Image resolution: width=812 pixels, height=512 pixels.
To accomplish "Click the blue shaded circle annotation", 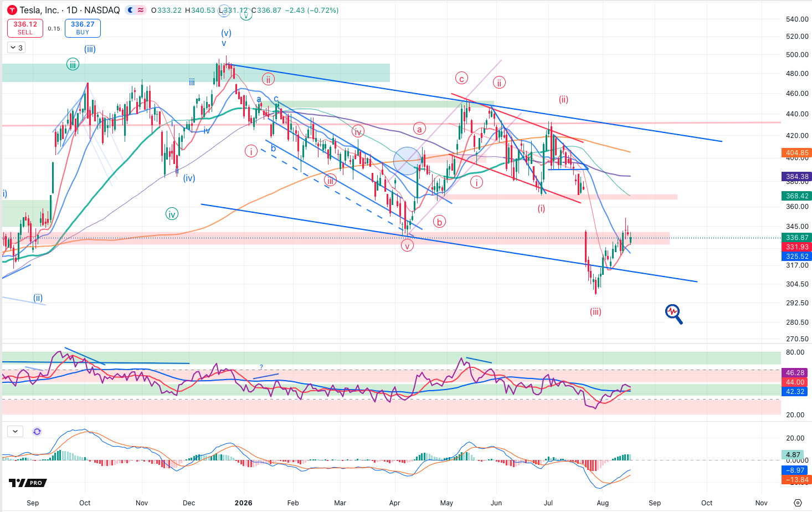I will 408,161.
